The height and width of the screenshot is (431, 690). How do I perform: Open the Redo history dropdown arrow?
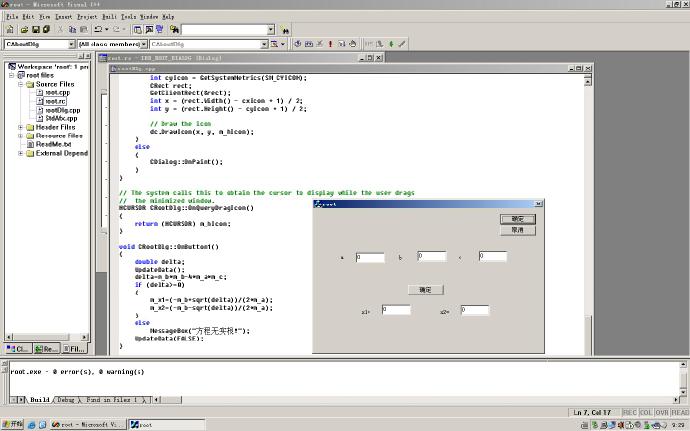click(124, 29)
